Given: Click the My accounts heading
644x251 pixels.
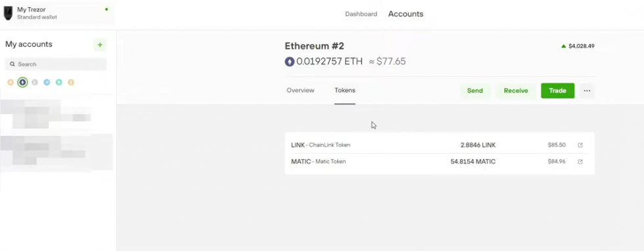Looking at the screenshot, I should pos(29,45).
